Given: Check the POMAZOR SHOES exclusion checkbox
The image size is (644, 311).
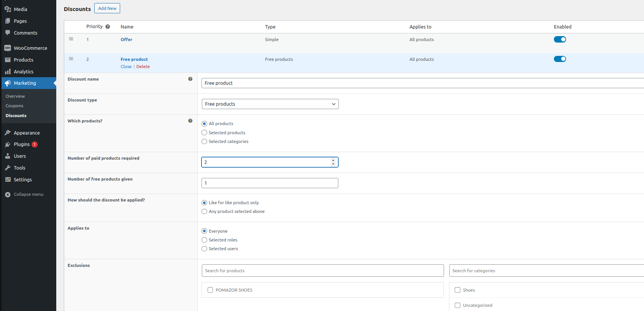Looking at the screenshot, I should pos(210,290).
